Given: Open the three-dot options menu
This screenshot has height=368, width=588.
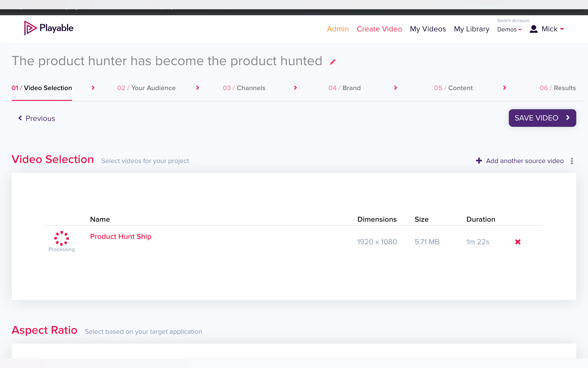Looking at the screenshot, I should [572, 161].
